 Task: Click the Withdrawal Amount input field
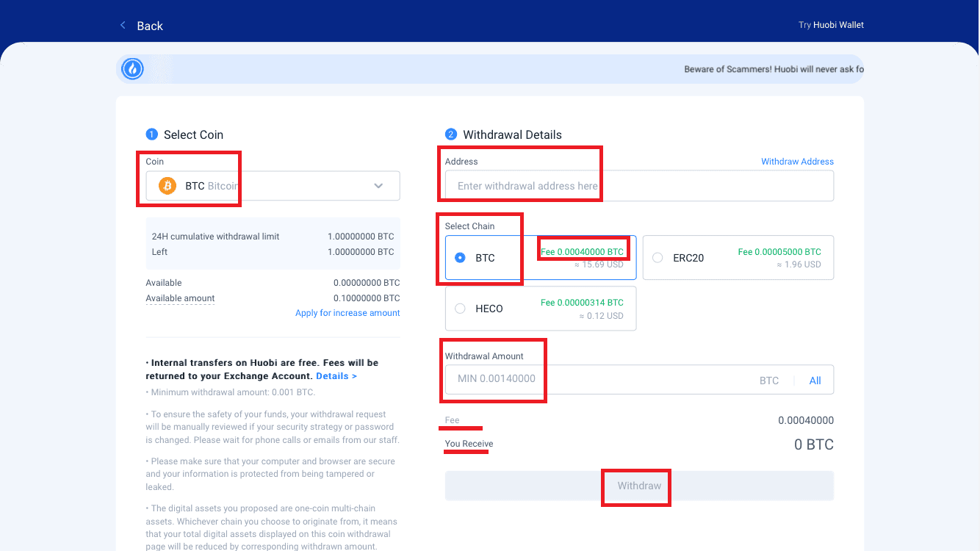[639, 380]
